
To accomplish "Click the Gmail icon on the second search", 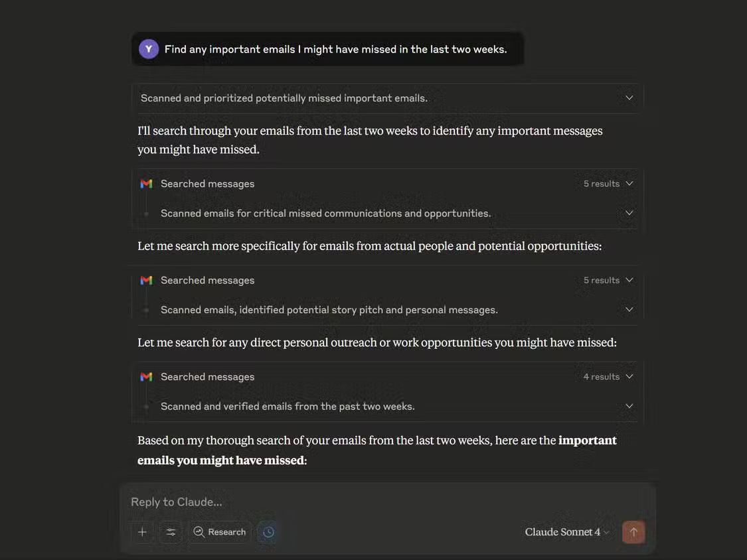I will [x=146, y=279].
